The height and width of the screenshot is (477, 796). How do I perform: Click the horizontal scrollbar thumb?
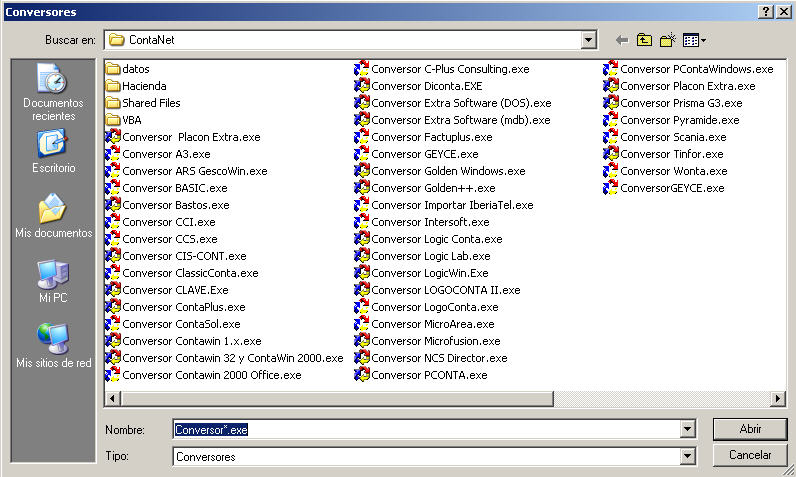(x=338, y=399)
